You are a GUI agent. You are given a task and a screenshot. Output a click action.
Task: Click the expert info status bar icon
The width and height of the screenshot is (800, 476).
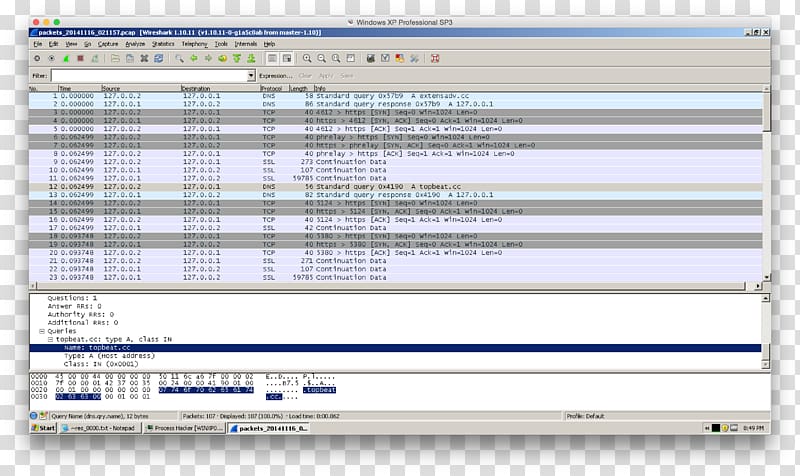pos(34,416)
